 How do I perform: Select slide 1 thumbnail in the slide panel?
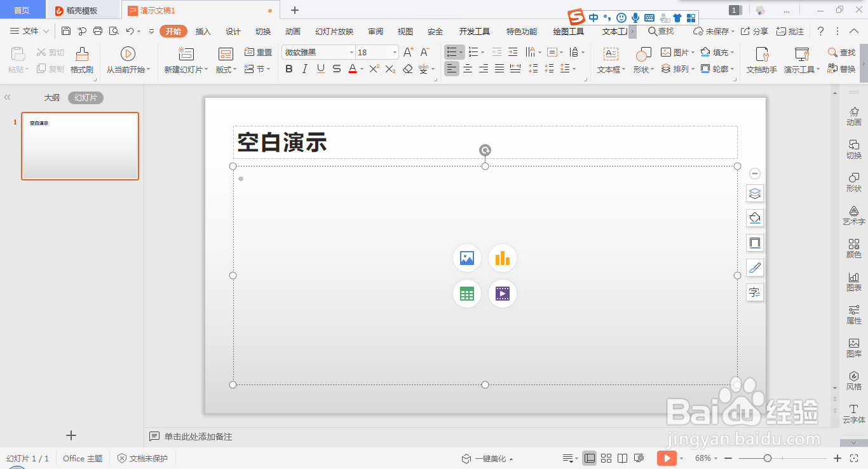click(80, 146)
